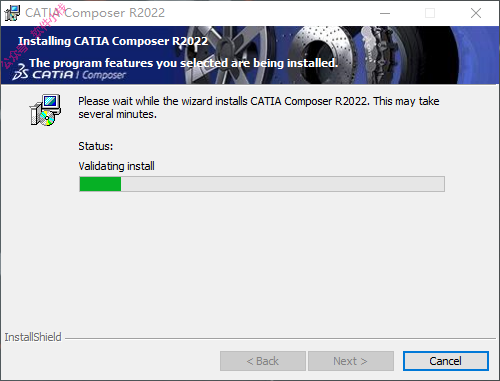The width and height of the screenshot is (500, 381).
Task: Click the CATIA Composer logo text
Action: [x=79, y=75]
